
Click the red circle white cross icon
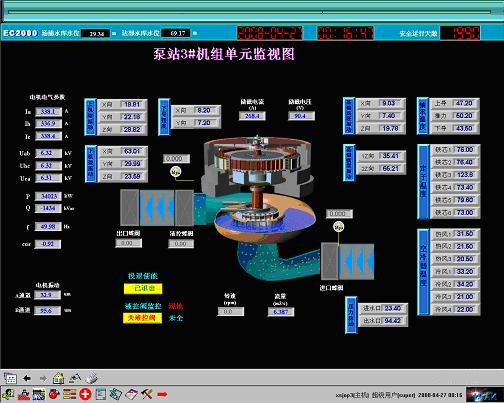coord(85,394)
